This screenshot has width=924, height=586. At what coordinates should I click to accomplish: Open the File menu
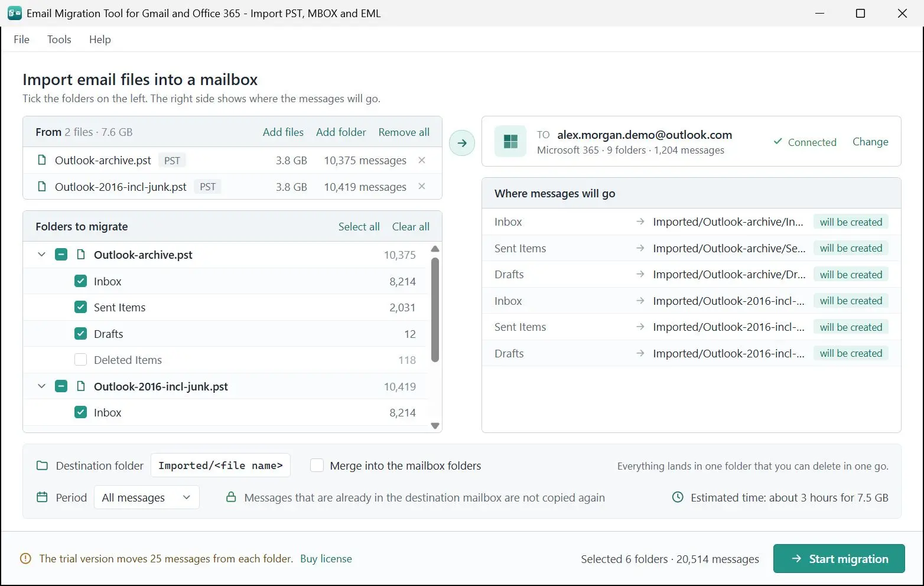(21, 39)
